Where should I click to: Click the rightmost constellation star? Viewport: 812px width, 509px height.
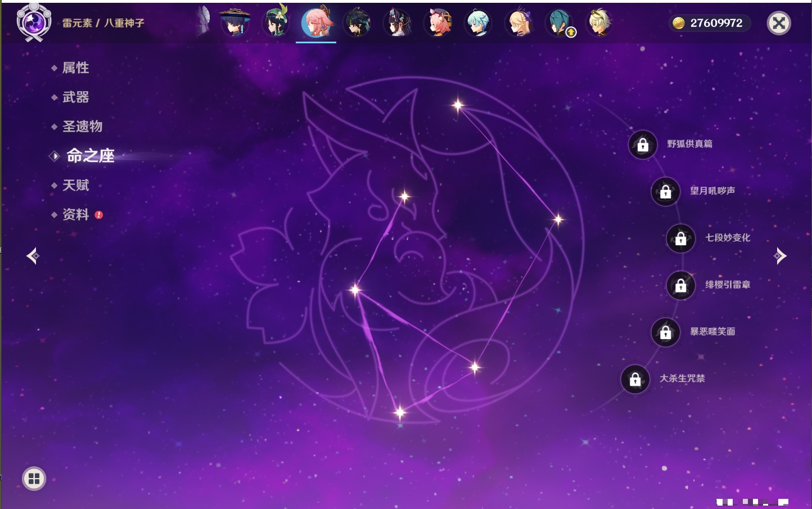(x=558, y=219)
